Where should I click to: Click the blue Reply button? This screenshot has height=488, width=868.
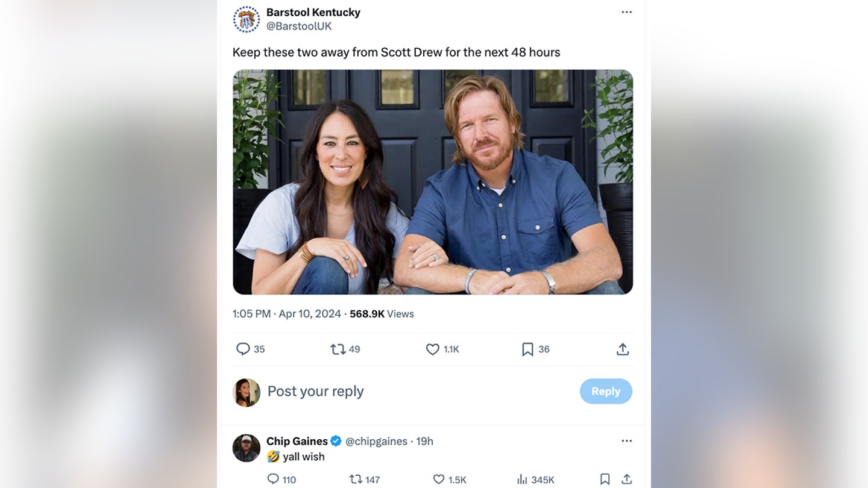point(606,391)
